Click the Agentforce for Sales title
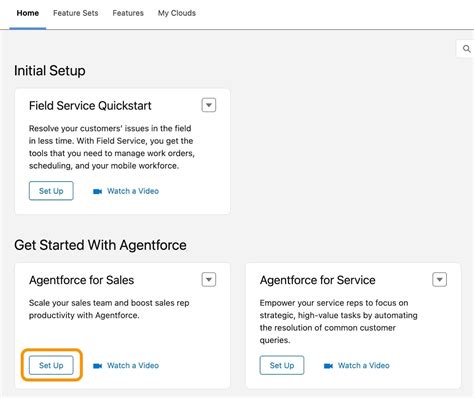The height and width of the screenshot is (398, 474). click(x=81, y=280)
